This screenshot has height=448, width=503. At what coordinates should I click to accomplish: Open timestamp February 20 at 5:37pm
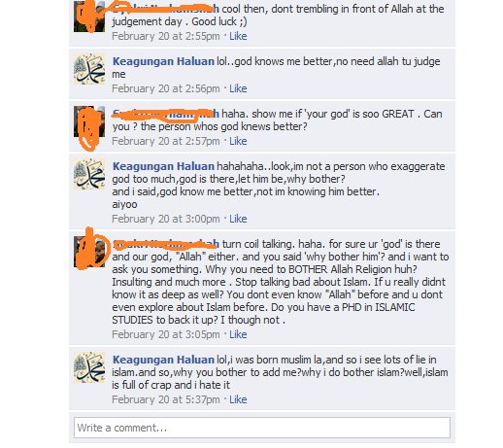pos(166,399)
